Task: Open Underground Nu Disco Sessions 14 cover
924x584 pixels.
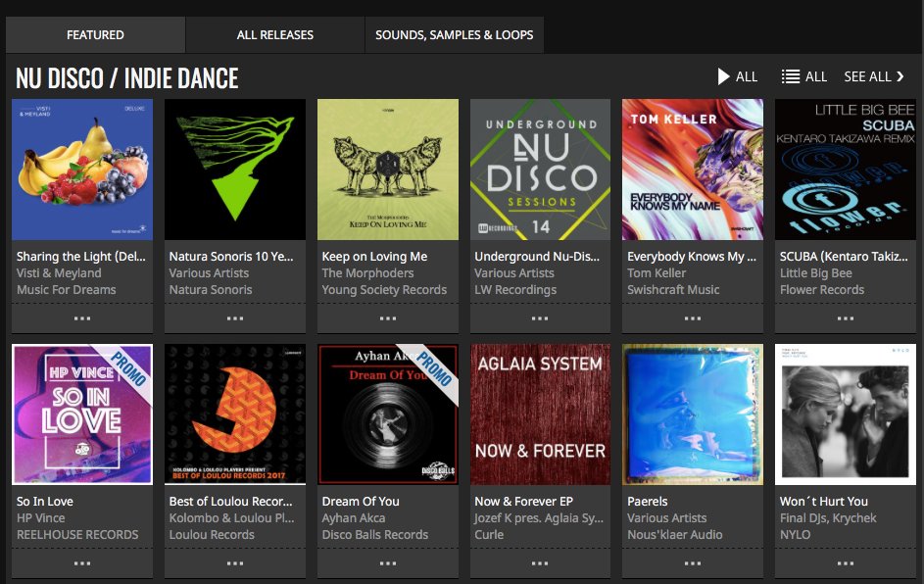Action: (x=540, y=170)
